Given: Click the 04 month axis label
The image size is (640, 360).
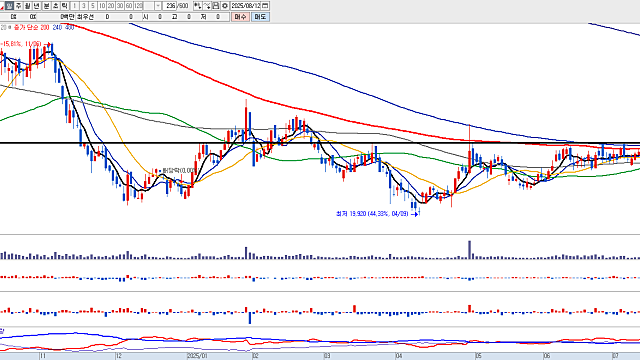Looking at the screenshot, I should (x=399, y=356).
